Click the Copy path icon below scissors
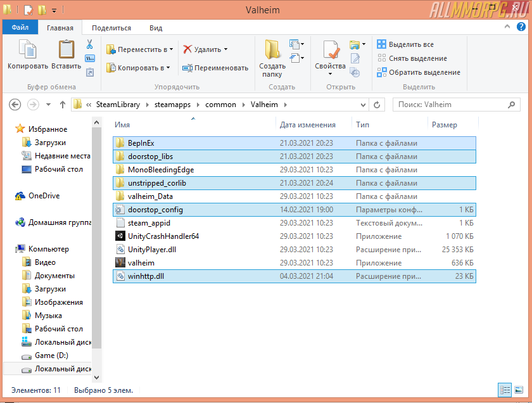Image resolution: width=532 pixels, height=403 pixels. pyautogui.click(x=90, y=58)
